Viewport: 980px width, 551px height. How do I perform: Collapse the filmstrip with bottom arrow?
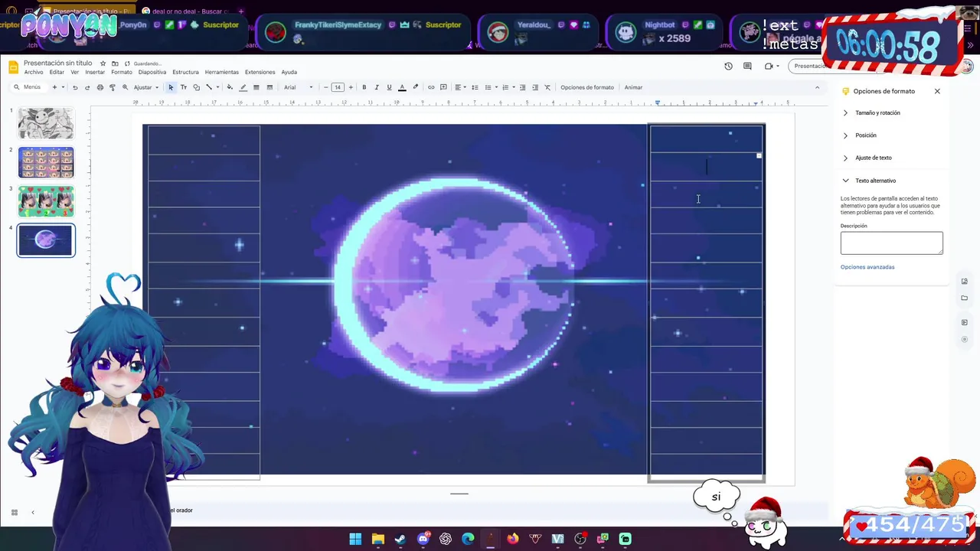(32, 513)
